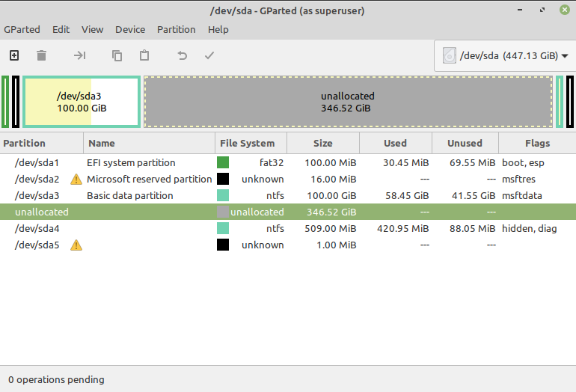Sort by the Size column header
576x392 pixels.
[x=323, y=144]
